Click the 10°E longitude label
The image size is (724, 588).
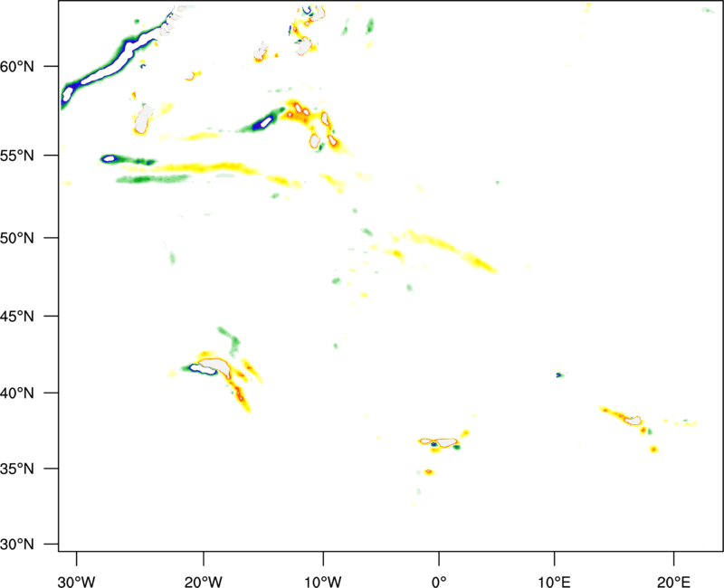point(554,570)
